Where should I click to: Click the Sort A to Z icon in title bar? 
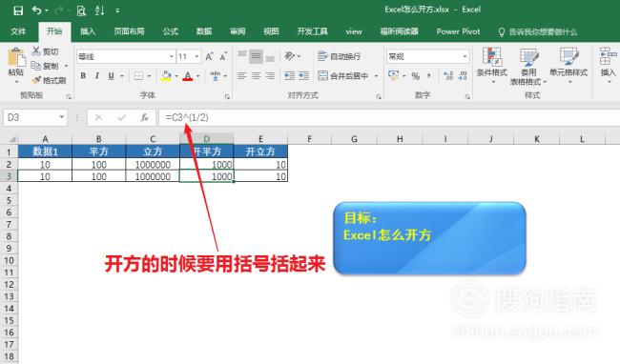click(99, 10)
